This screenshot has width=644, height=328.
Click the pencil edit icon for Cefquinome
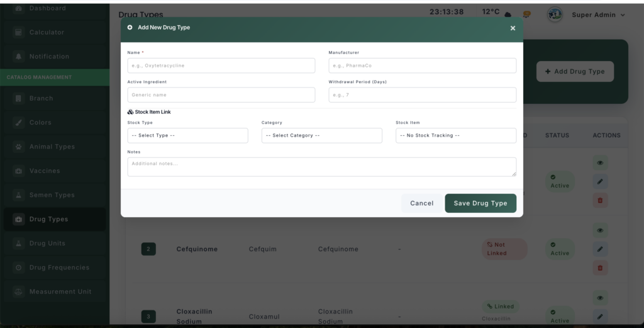600,249
